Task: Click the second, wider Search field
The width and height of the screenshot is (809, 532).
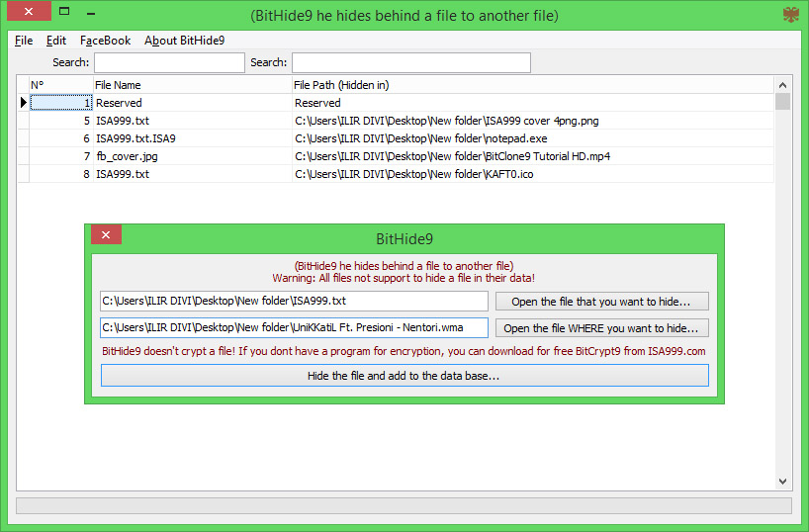Action: 411,62
